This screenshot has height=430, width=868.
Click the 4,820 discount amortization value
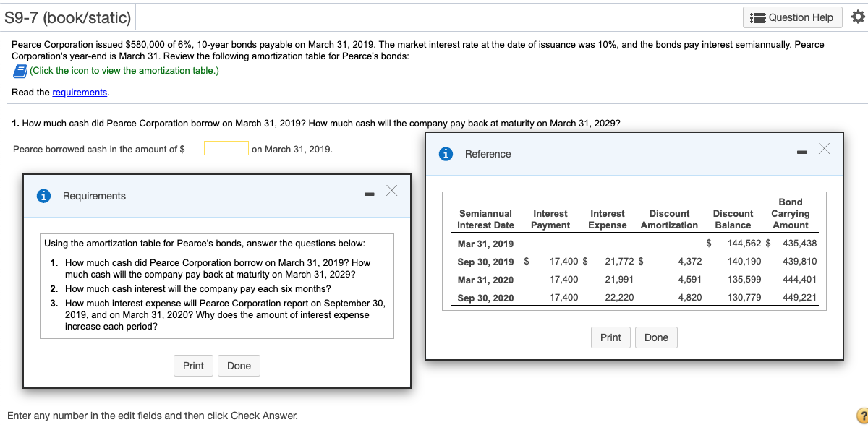[690, 297]
